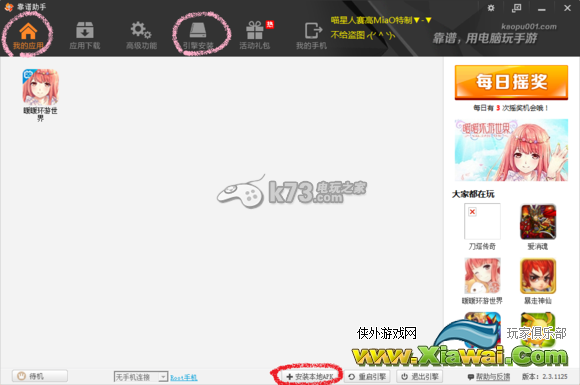Image resolution: width=580 pixels, height=385 pixels.
Task: Open the 刀塔传奇 game icon
Action: click(x=482, y=221)
